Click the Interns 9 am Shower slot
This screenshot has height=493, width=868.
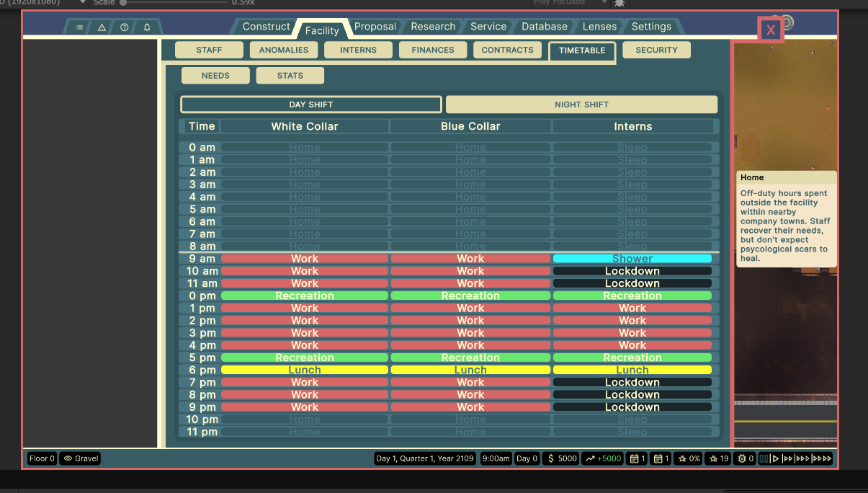[632, 259]
